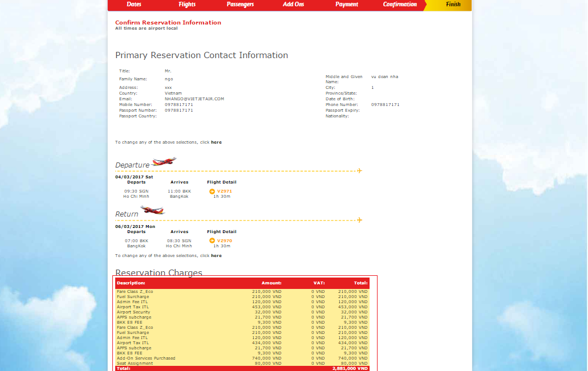This screenshot has height=371, width=588.
Task: Click the family name 'ngo'
Action: 169,79
